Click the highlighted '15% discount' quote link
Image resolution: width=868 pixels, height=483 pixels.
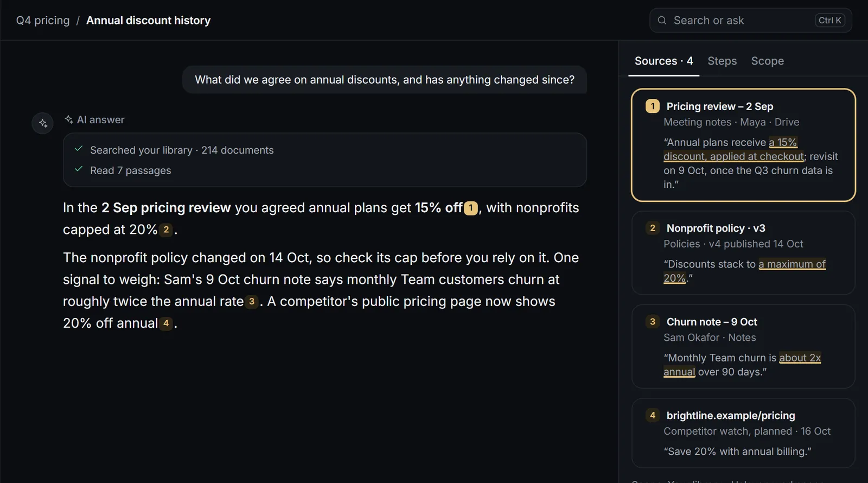733,149
